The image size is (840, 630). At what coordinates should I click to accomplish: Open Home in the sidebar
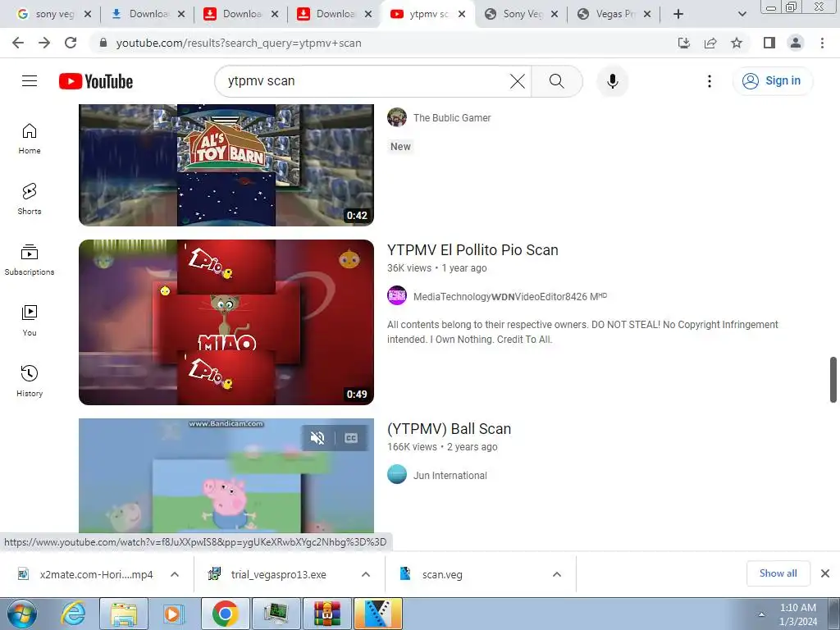pos(30,139)
